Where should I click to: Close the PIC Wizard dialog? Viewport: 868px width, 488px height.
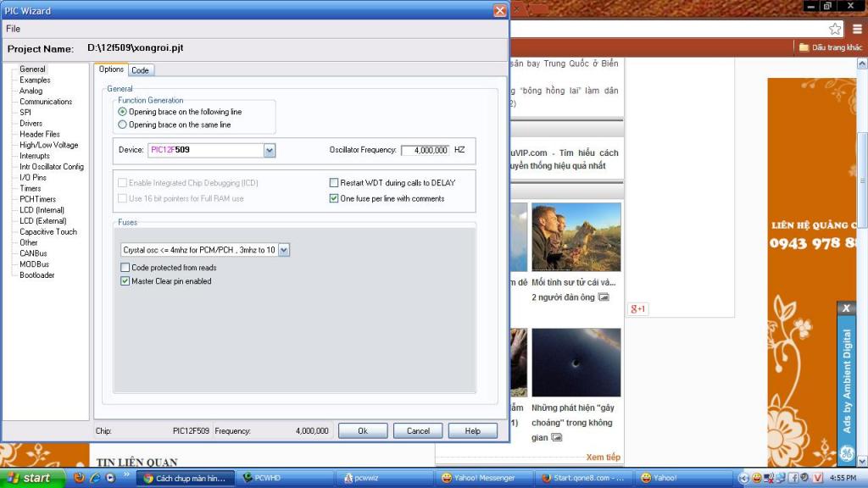tap(499, 10)
